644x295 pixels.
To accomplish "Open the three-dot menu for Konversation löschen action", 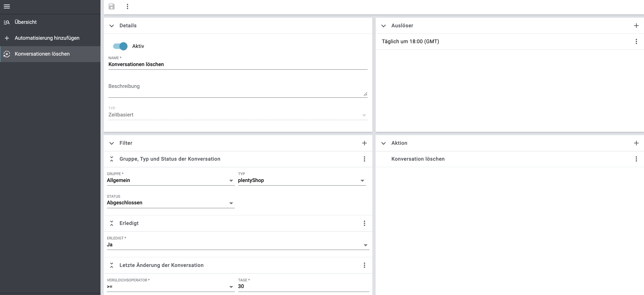I will pos(636,159).
